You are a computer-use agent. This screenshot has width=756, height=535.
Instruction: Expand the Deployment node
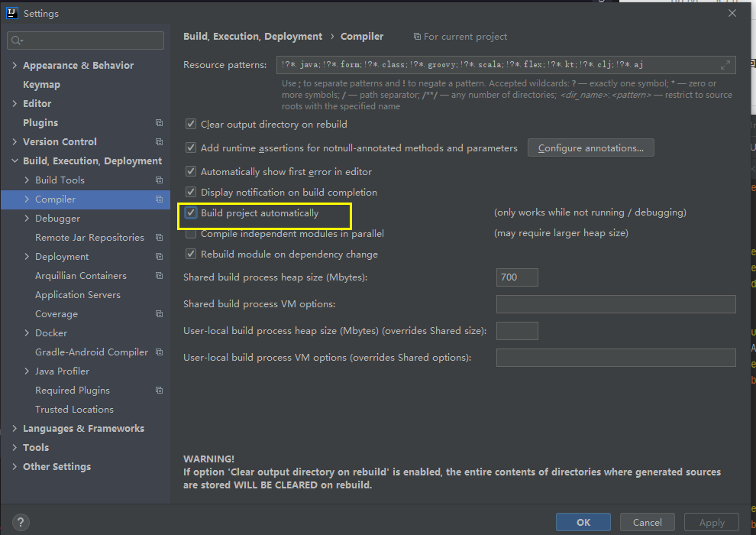click(x=27, y=257)
